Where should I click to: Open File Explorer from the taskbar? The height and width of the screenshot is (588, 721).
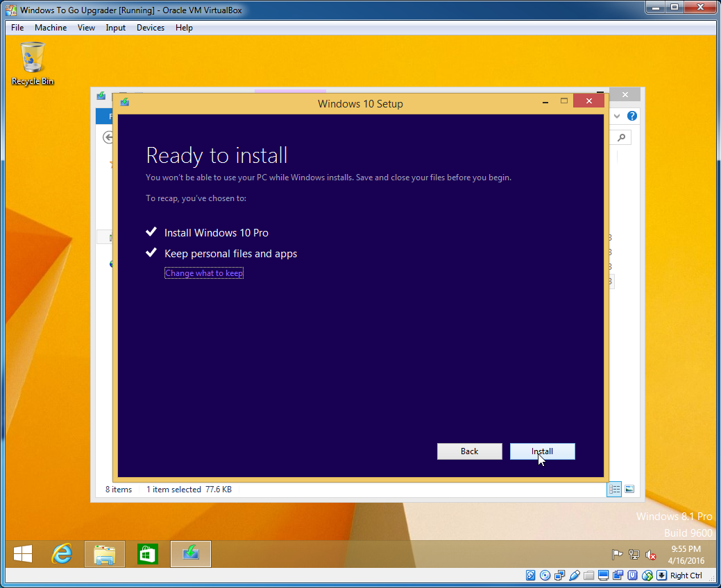pyautogui.click(x=105, y=553)
